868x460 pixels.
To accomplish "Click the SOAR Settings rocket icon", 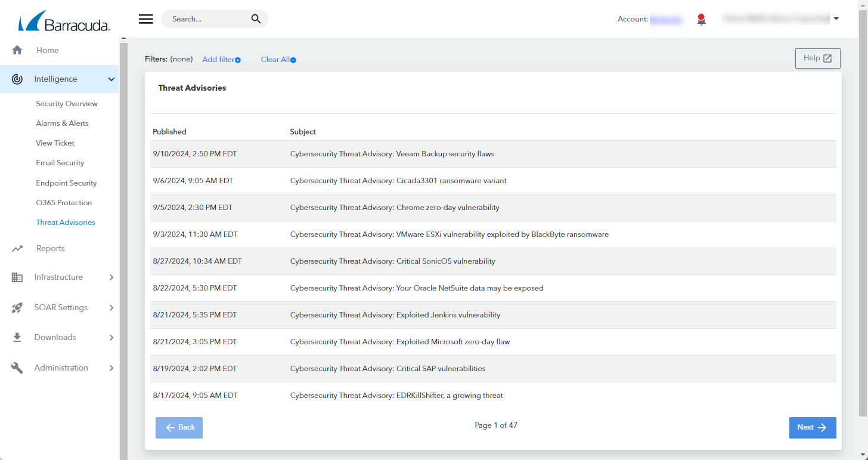I will (17, 307).
